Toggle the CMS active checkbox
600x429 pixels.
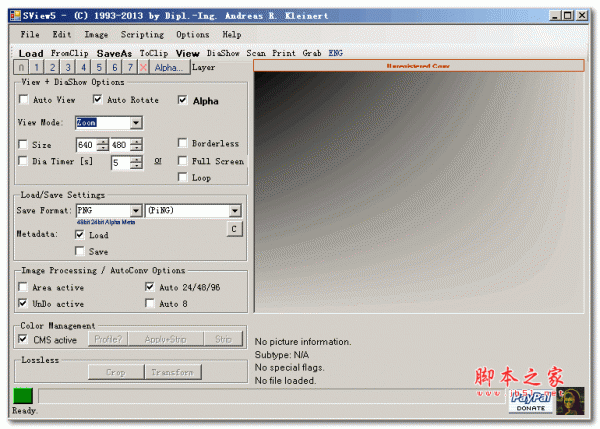(23, 339)
